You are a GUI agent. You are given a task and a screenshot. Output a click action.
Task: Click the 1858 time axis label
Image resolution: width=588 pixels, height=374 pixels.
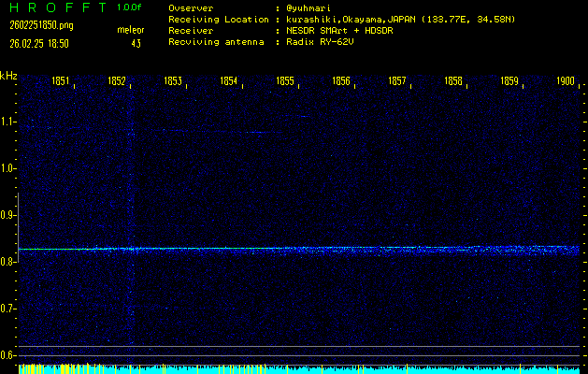(453, 81)
